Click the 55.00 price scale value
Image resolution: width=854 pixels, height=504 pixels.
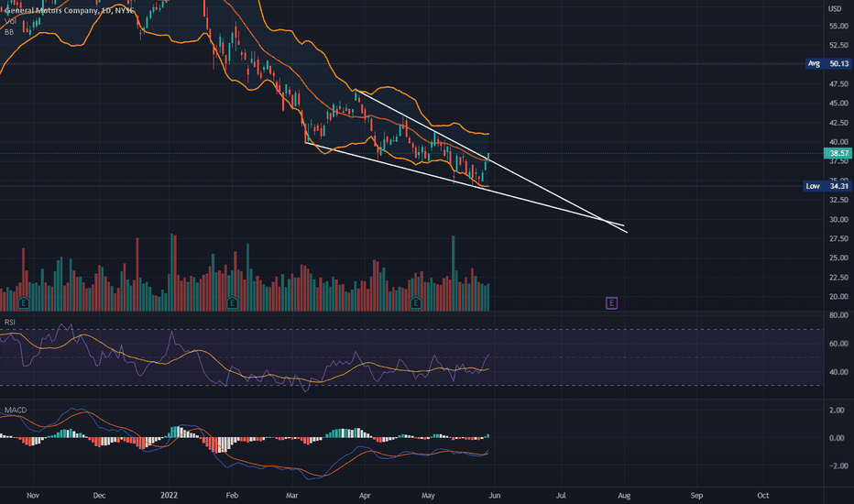pyautogui.click(x=838, y=26)
